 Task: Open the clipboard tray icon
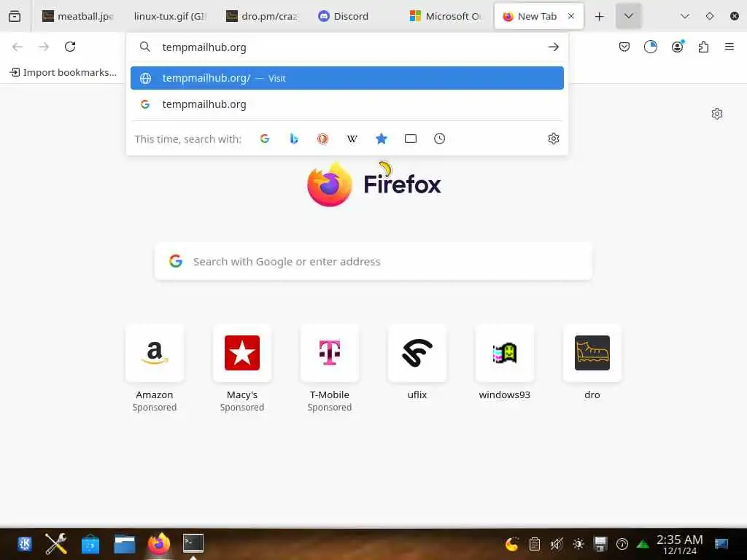535,543
